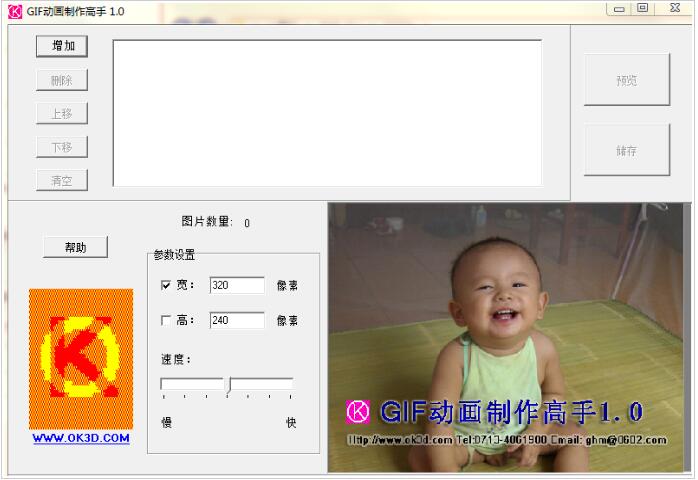Image resolution: width=698 pixels, height=480 pixels.
Task: Click the 增加 (Add) button
Action: pos(62,46)
